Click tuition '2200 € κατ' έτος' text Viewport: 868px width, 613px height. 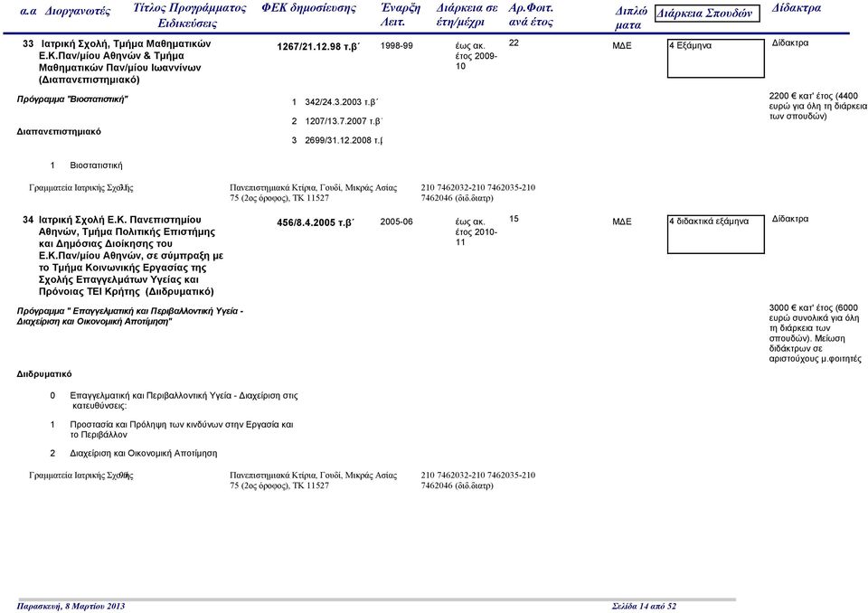point(817,107)
